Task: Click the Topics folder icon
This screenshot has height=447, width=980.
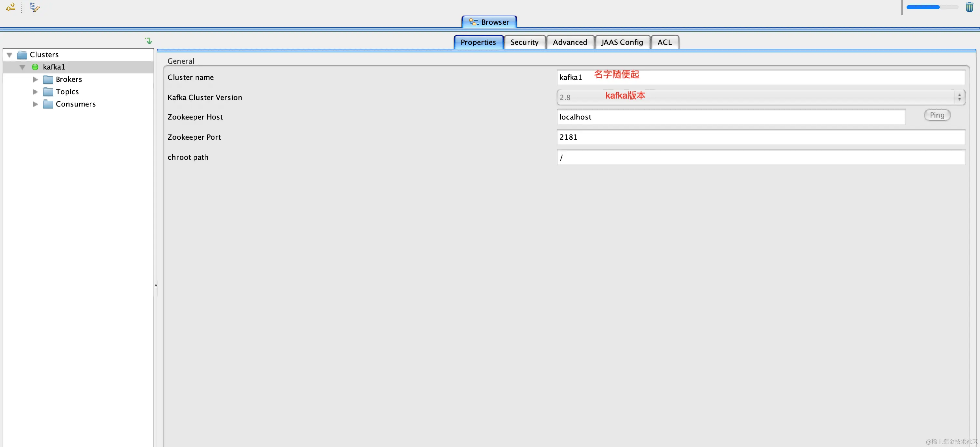Action: click(48, 92)
